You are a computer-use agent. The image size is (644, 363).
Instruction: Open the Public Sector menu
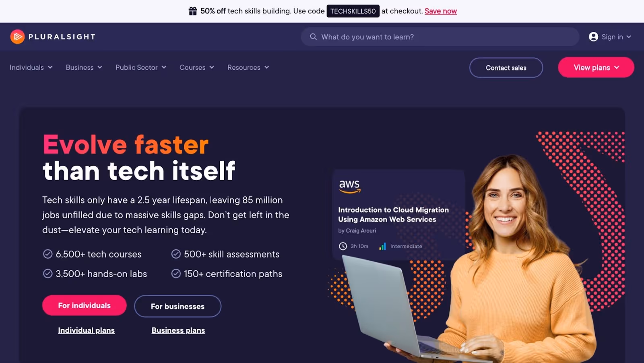pos(141,67)
